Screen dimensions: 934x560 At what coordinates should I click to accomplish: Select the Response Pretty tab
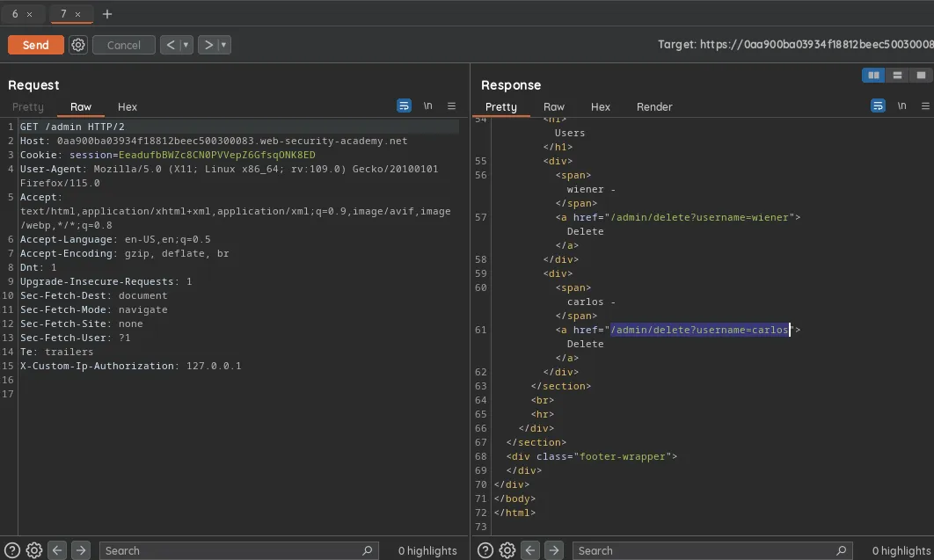point(501,106)
